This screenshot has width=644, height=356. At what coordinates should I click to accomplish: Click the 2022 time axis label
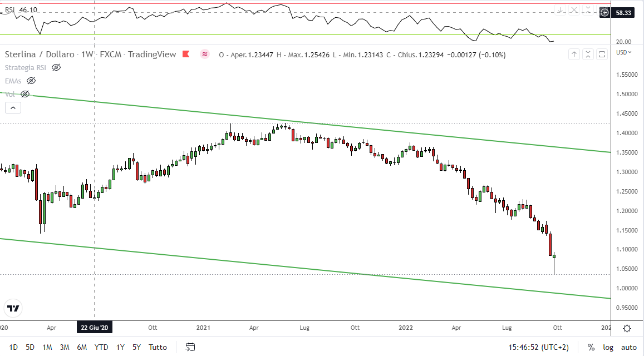point(406,328)
